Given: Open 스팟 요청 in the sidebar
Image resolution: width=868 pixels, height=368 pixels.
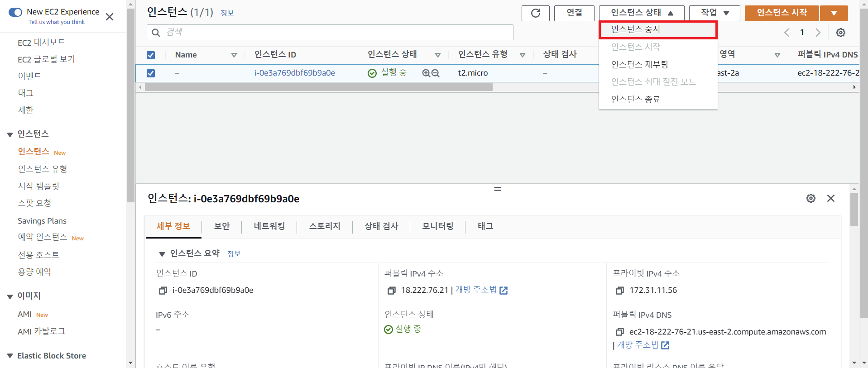Looking at the screenshot, I should 34,203.
